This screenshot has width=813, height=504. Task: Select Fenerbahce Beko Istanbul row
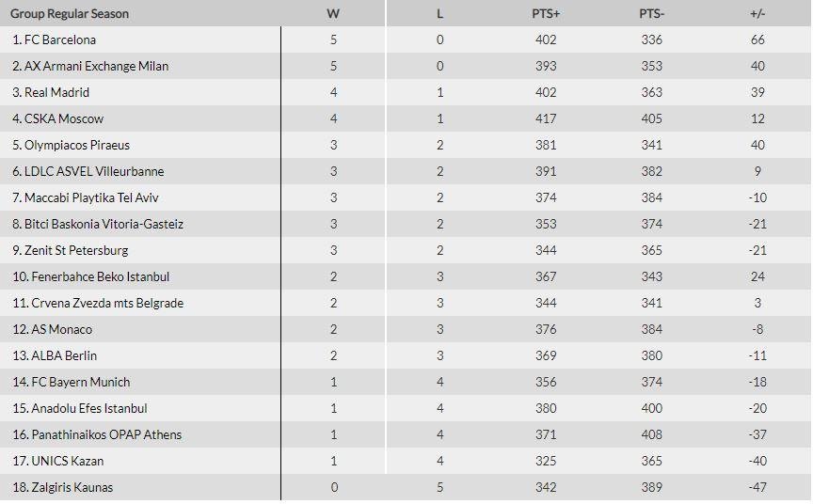click(406, 276)
